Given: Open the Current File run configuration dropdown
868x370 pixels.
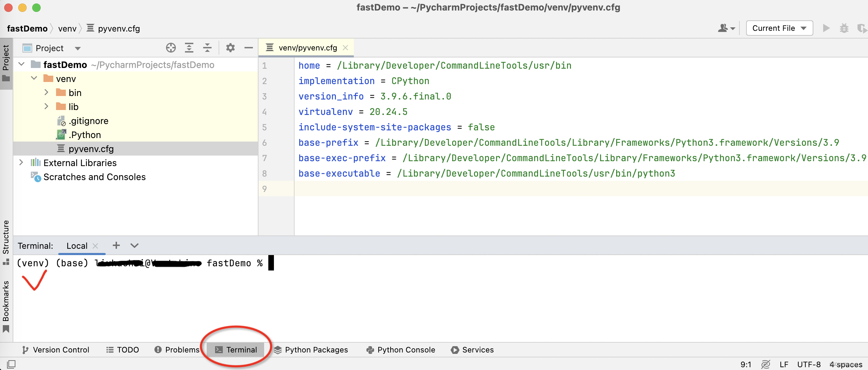Looking at the screenshot, I should pos(779,28).
